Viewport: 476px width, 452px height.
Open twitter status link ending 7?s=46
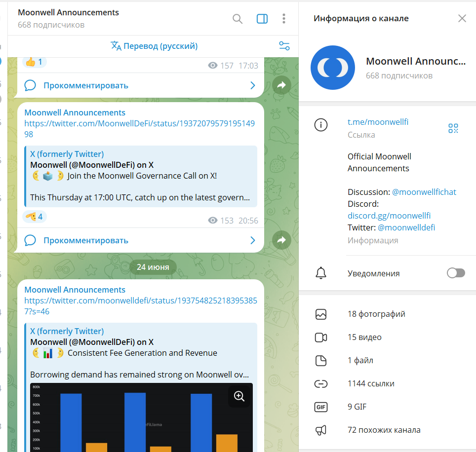click(141, 306)
